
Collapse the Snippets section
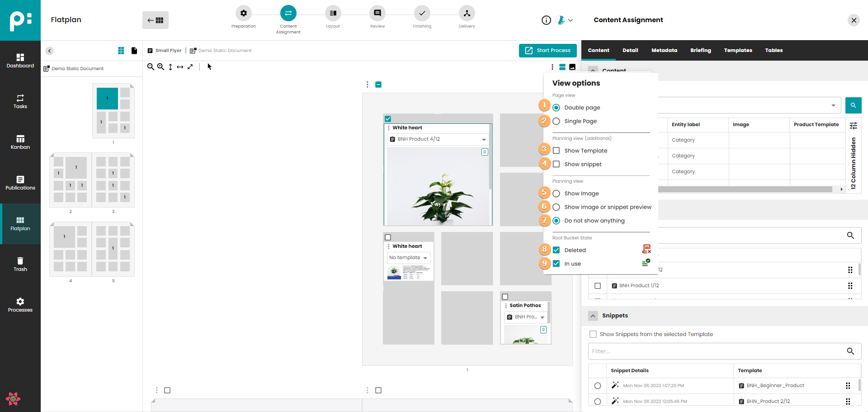(x=593, y=316)
